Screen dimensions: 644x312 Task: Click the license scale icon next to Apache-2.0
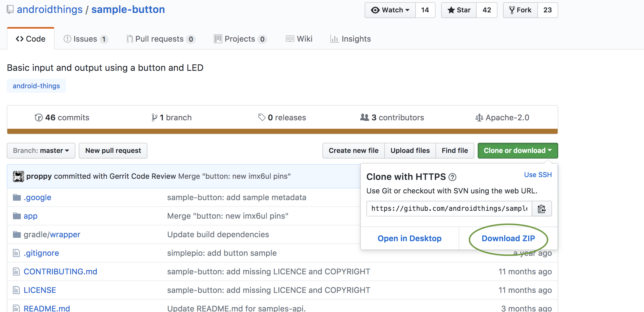pos(479,117)
